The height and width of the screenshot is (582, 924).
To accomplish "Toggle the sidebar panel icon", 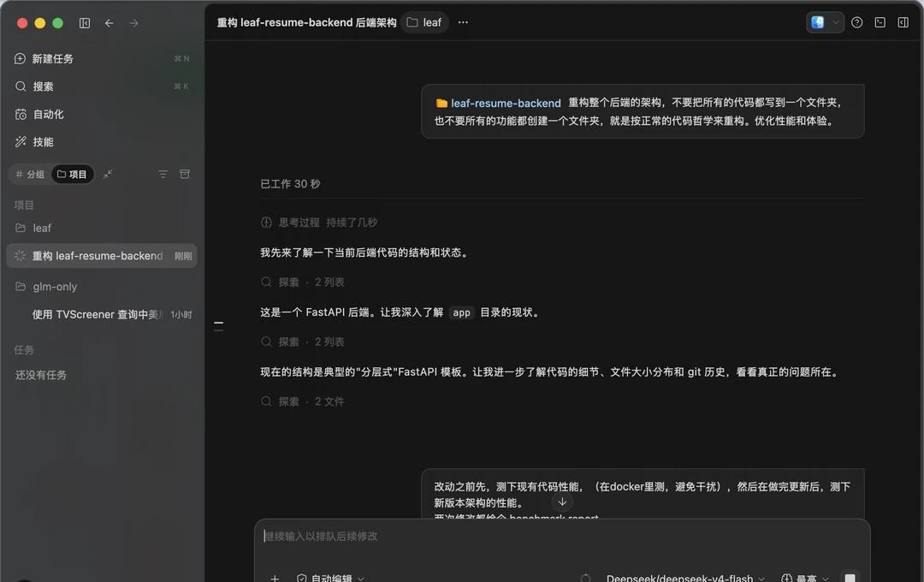I will click(85, 23).
